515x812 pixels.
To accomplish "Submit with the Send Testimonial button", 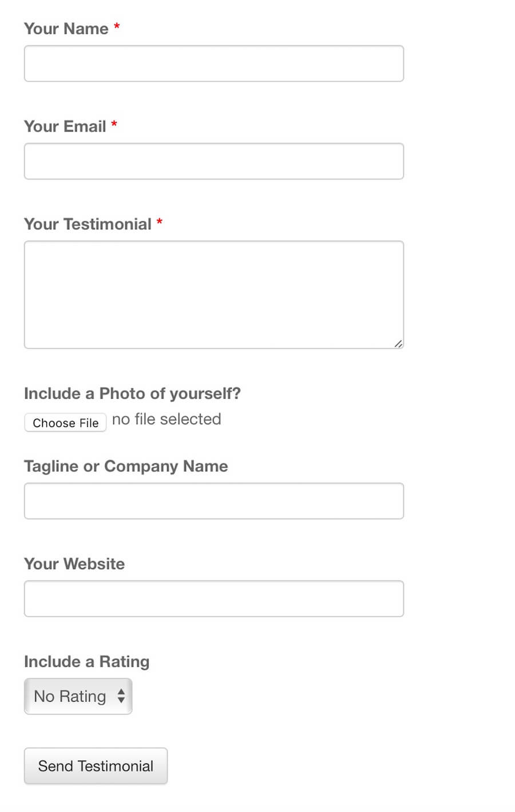I will [x=96, y=766].
